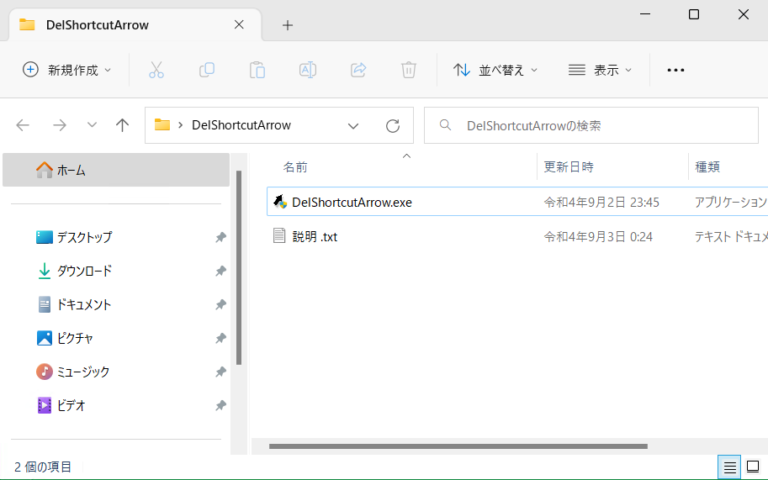Switch to large icons view layout
The width and height of the screenshot is (768, 480).
[x=755, y=467]
